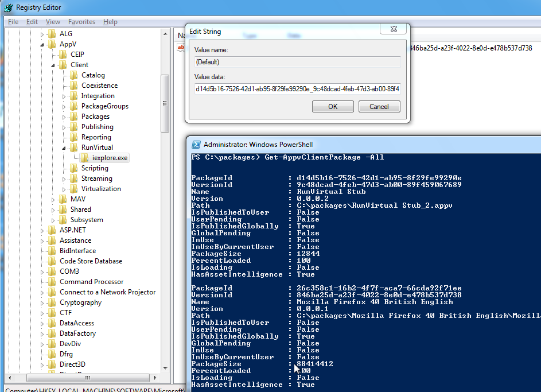541x392 pixels.
Task: Click the PowerShell window title icon
Action: [x=196, y=145]
